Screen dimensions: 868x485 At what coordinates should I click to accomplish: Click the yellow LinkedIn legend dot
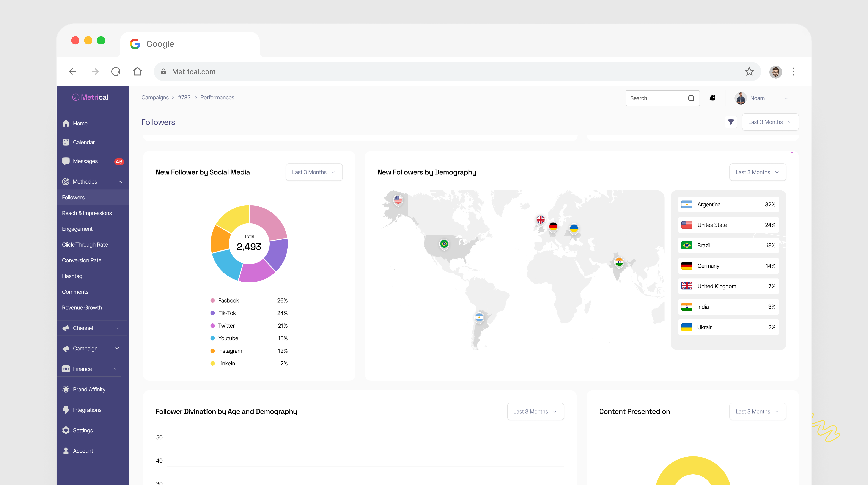click(x=212, y=363)
